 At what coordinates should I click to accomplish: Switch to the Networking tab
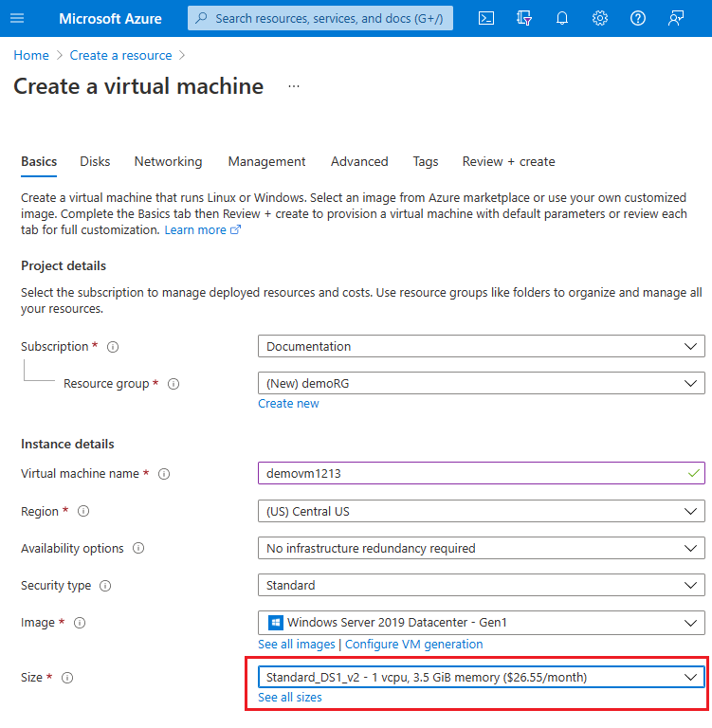168,161
